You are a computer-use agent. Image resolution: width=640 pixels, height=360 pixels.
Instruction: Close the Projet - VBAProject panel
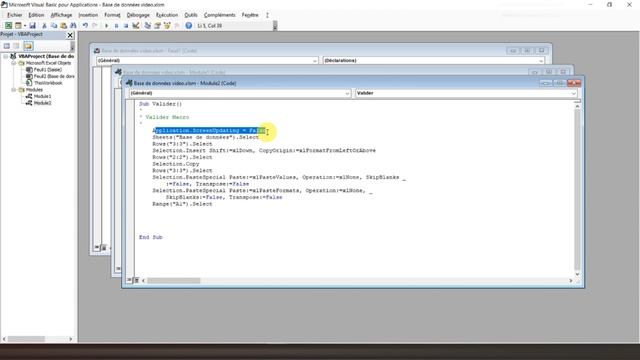70,35
